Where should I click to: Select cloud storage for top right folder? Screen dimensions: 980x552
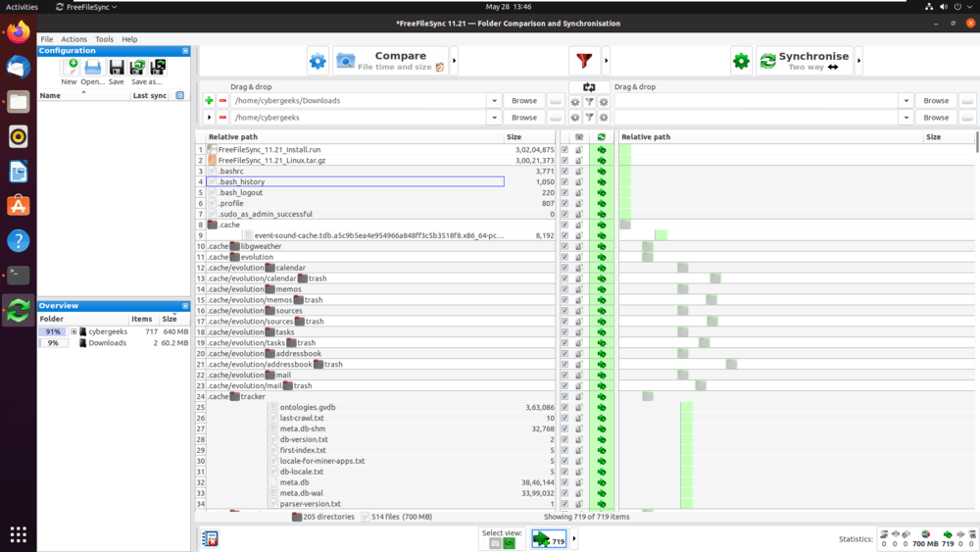click(967, 101)
